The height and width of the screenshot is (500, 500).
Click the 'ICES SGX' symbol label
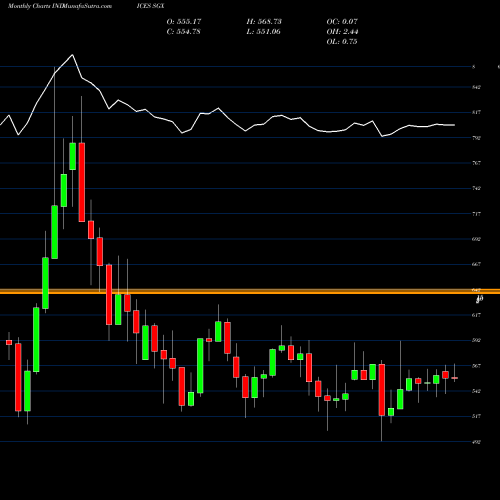[x=150, y=6]
